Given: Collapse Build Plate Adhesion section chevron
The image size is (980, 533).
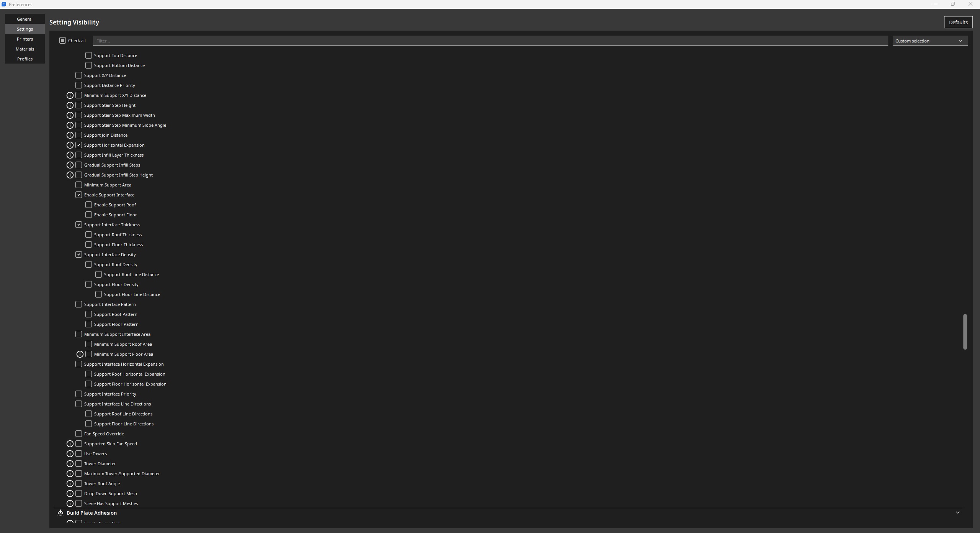Looking at the screenshot, I should pyautogui.click(x=957, y=513).
